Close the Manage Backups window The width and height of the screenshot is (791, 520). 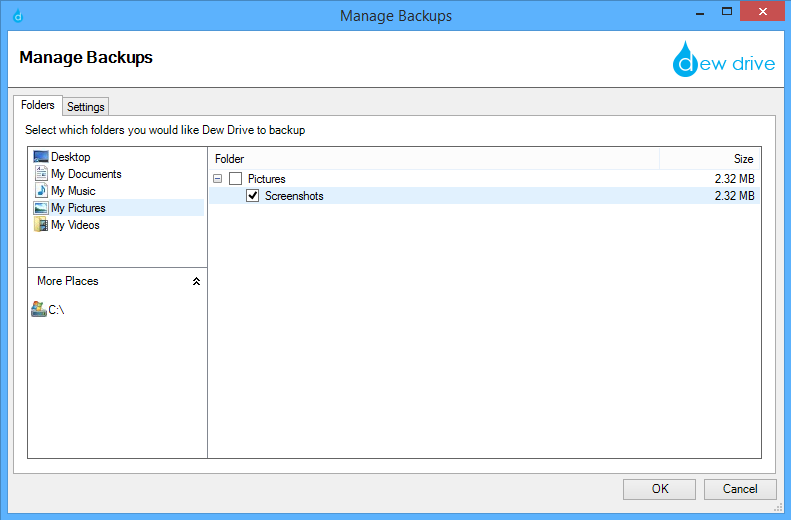pyautogui.click(x=763, y=12)
